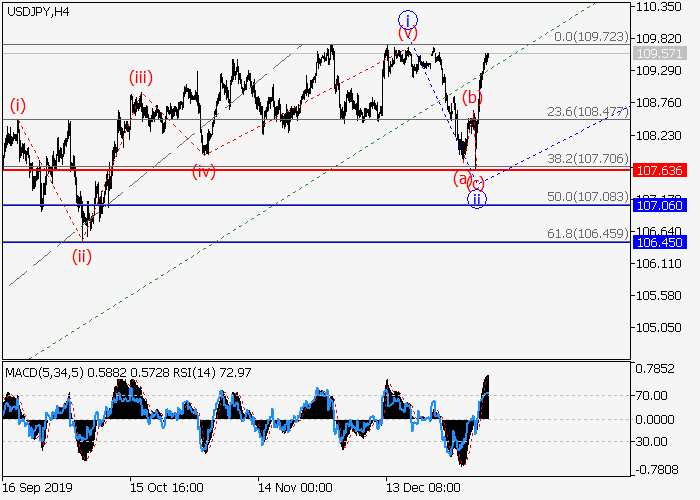700x500 pixels.
Task: Select the red (ii) wave label
Action: (x=82, y=255)
